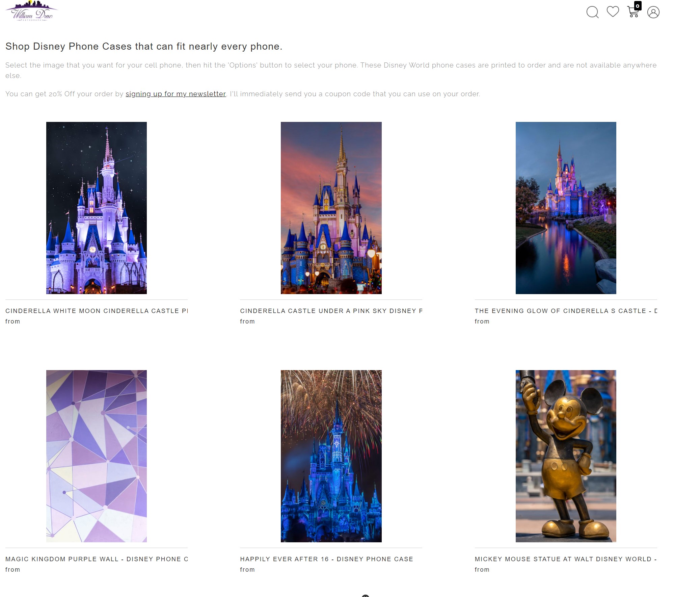Viewport: 700px width, 597px height.
Task: Click 'from' under Mickey Mouse Statue
Action: tap(482, 570)
